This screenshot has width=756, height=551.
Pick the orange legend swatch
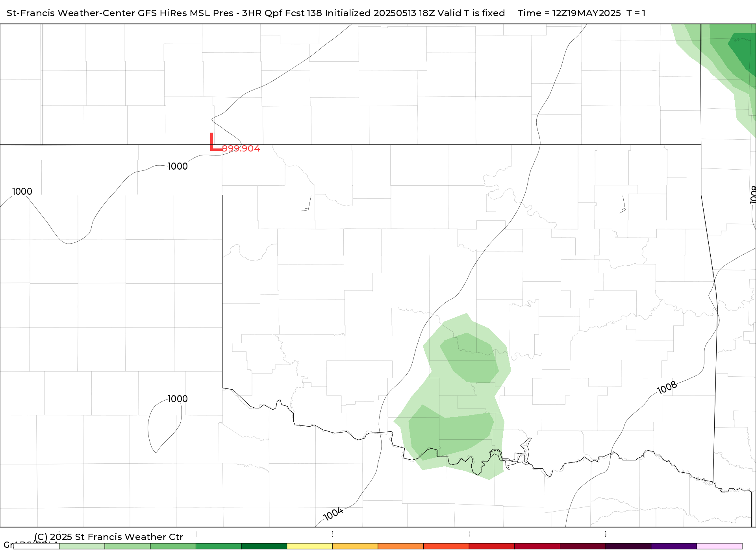[401, 546]
